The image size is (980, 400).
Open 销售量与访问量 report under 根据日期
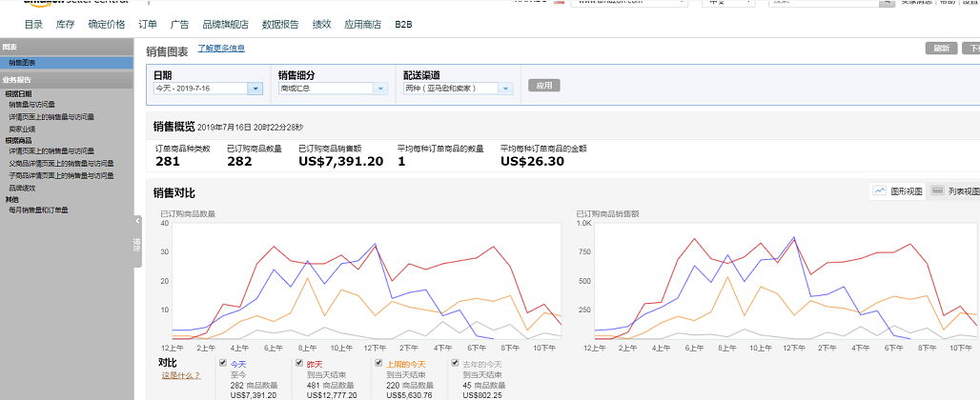(31, 105)
